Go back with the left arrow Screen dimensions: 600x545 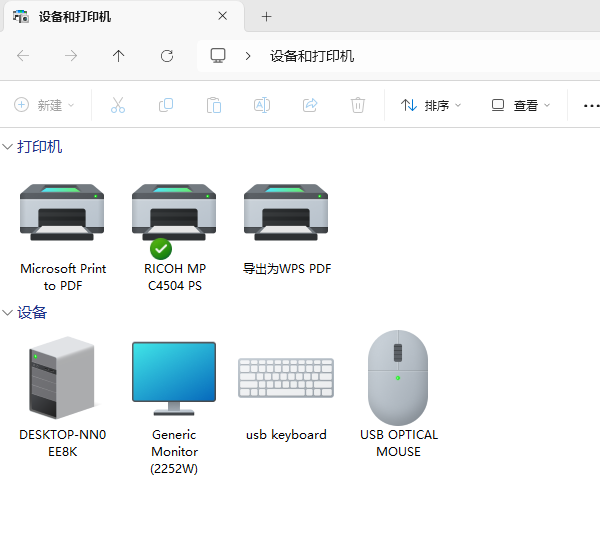(23, 56)
